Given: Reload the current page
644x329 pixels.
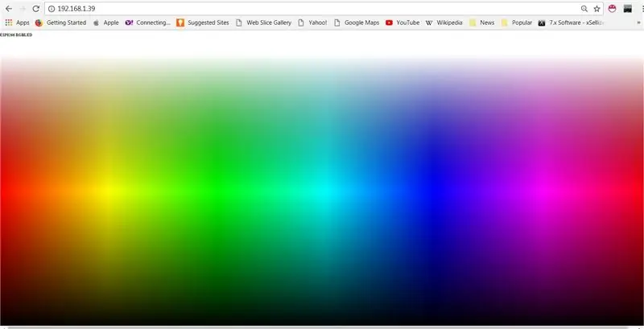Looking at the screenshot, I should (35, 9).
